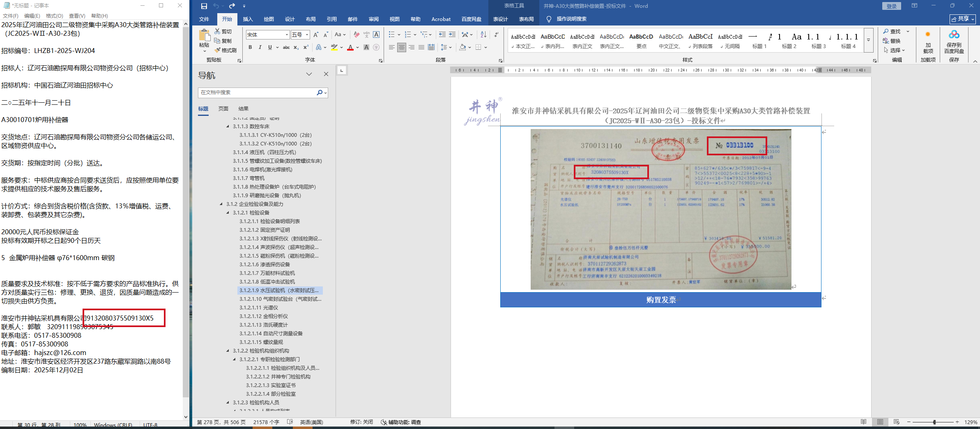Click the Format Painter brush icon

(218, 50)
